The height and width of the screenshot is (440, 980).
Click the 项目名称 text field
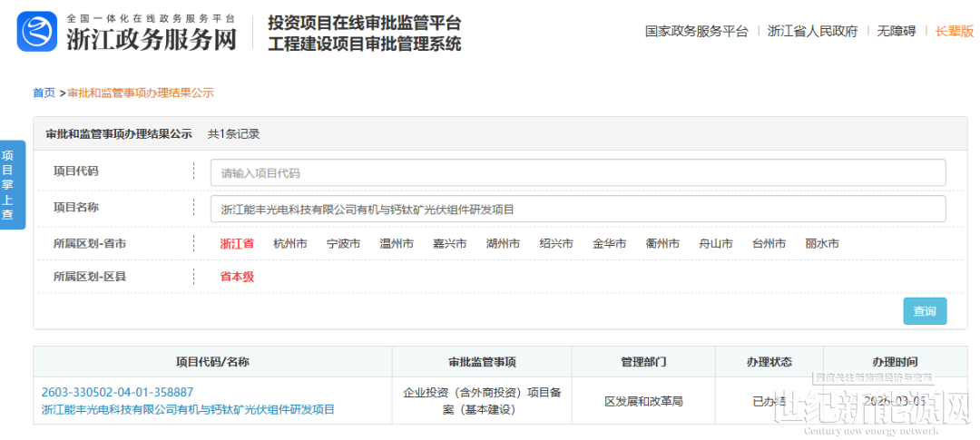(577, 210)
